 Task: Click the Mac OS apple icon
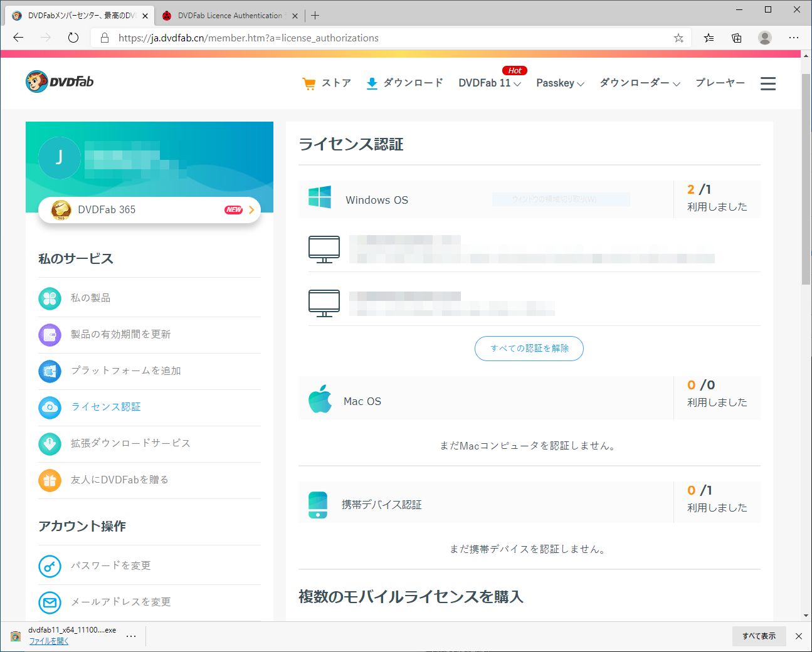[x=320, y=399]
